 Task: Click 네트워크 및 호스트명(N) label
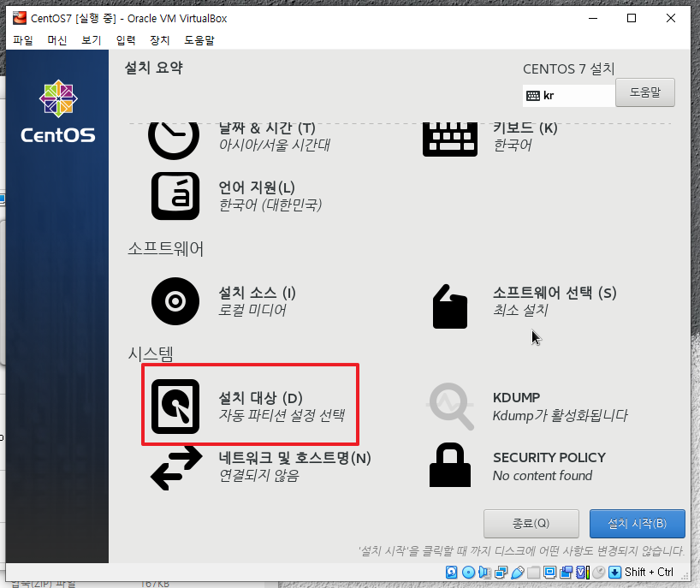coord(294,458)
